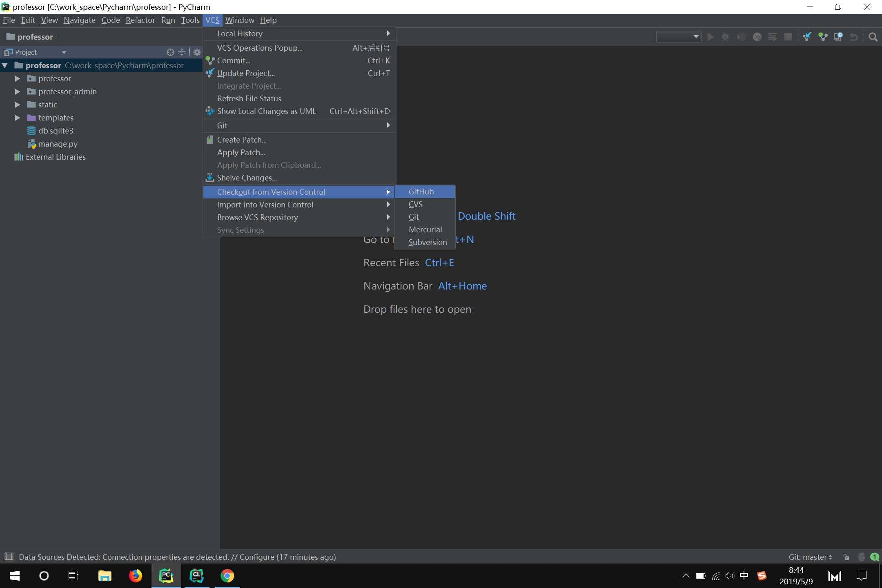Click Data Sources Detected status message
The width and height of the screenshot is (882, 588).
(x=177, y=557)
